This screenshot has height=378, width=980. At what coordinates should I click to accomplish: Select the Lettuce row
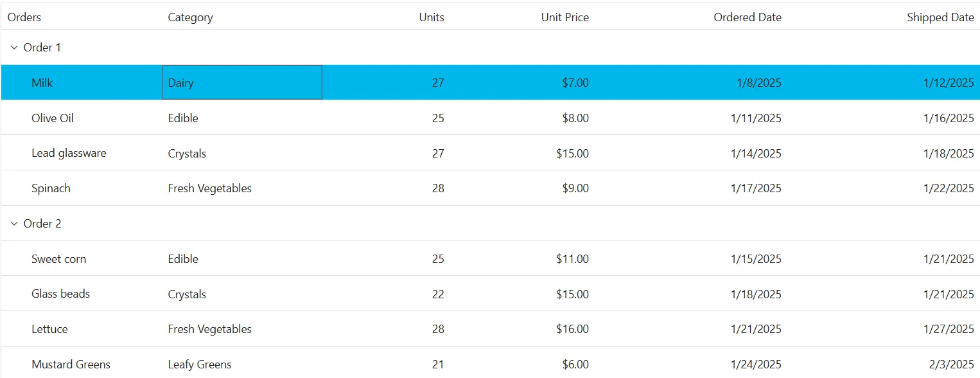click(491, 329)
